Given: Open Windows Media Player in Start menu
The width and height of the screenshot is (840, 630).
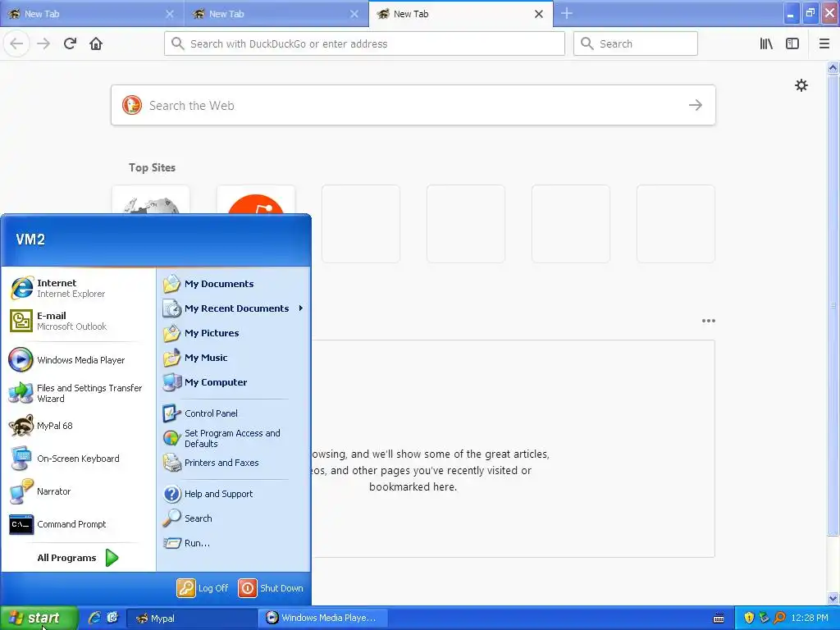Looking at the screenshot, I should pos(78,360).
